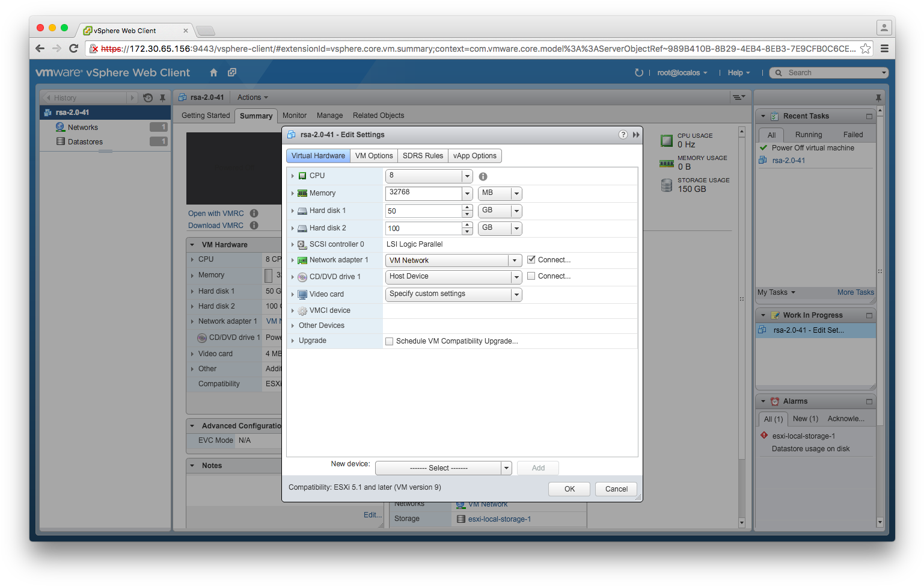
Task: Open the Actions menu
Action: [252, 97]
